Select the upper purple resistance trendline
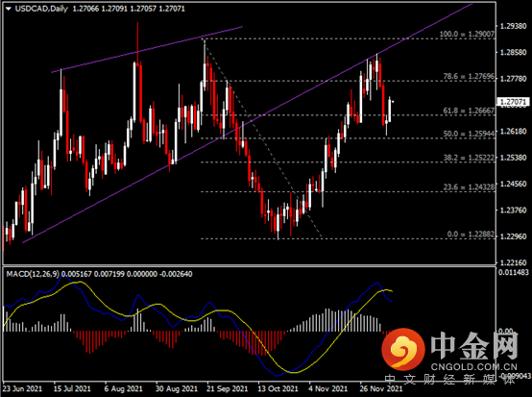Viewport: 532px width, 397px height. coord(147,50)
